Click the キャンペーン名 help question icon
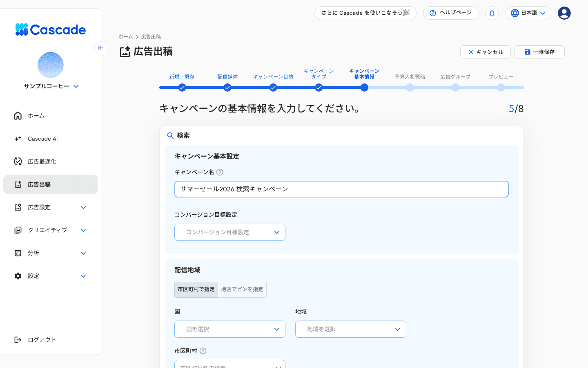The height and width of the screenshot is (368, 588). point(220,172)
